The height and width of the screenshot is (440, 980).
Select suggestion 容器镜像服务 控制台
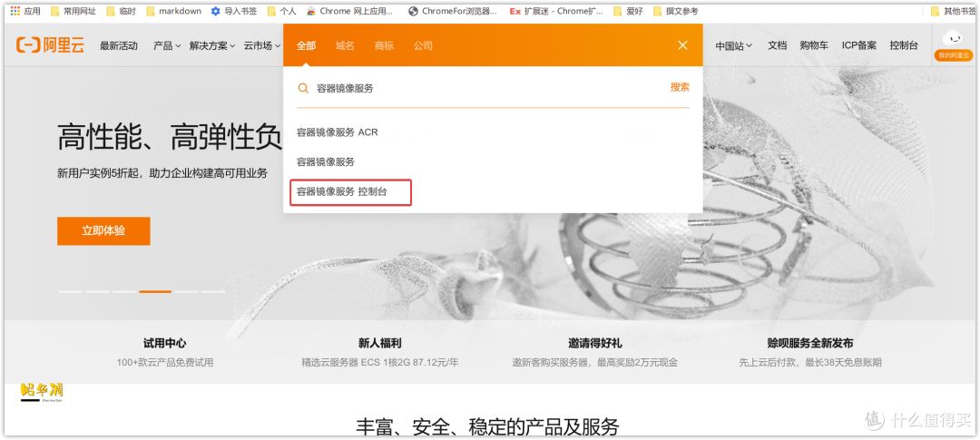click(342, 191)
